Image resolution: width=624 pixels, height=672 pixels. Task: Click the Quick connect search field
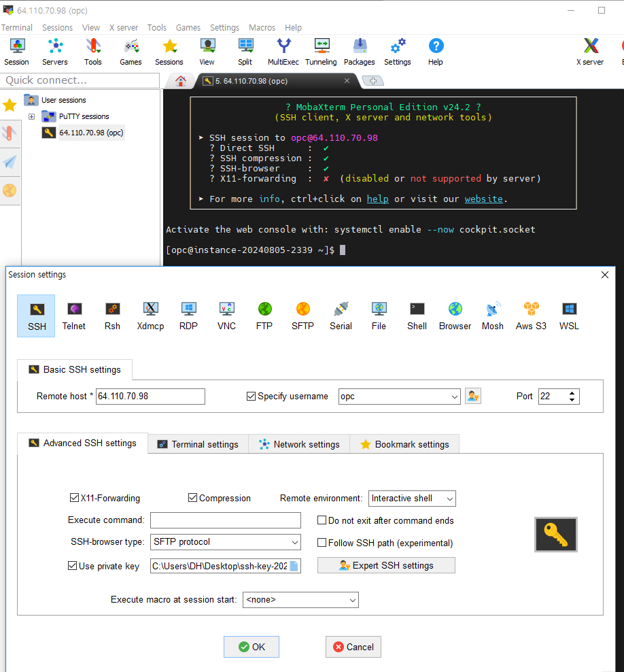[80, 80]
